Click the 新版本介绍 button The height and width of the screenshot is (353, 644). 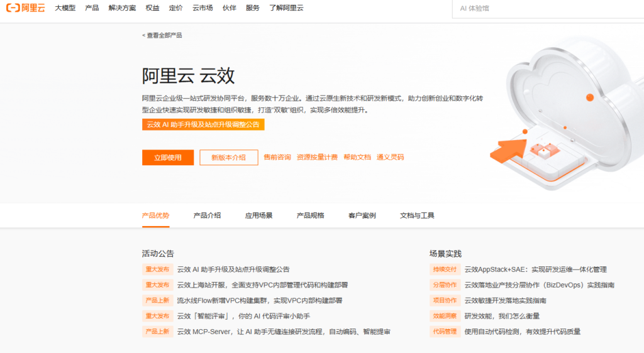coord(229,158)
